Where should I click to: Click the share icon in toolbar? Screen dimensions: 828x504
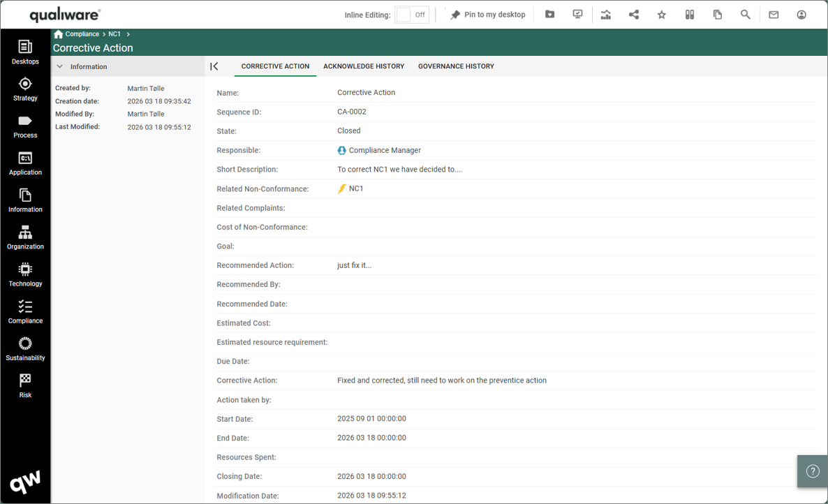633,15
